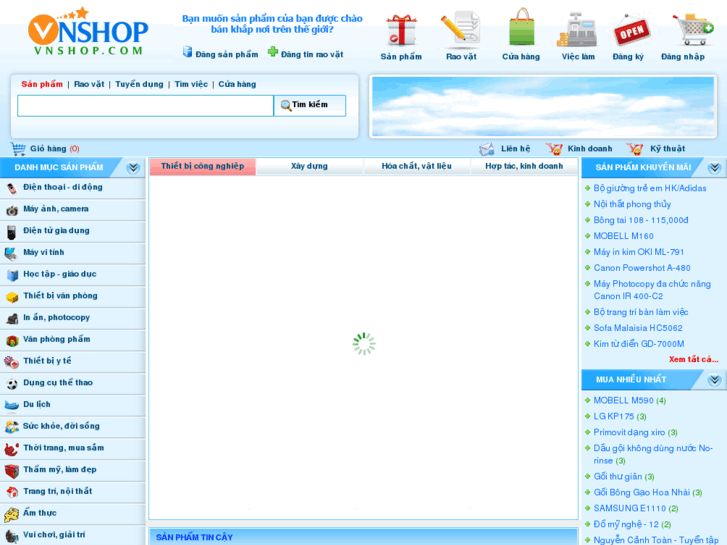Switch to the Hợp tác, kinh doanh tab
The height and width of the screenshot is (545, 727).
pos(524,166)
